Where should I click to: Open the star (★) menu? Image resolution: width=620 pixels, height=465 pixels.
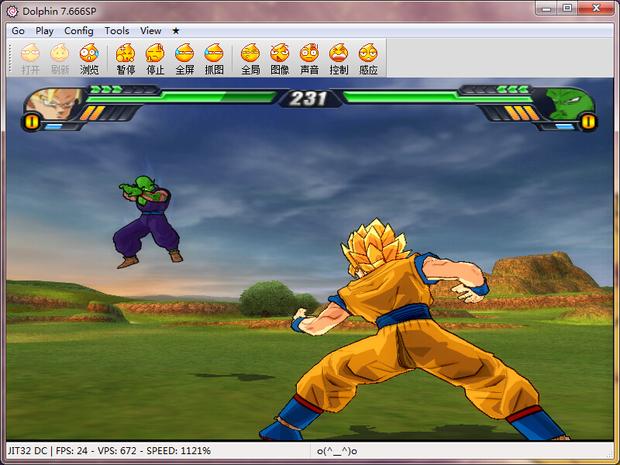point(176,31)
